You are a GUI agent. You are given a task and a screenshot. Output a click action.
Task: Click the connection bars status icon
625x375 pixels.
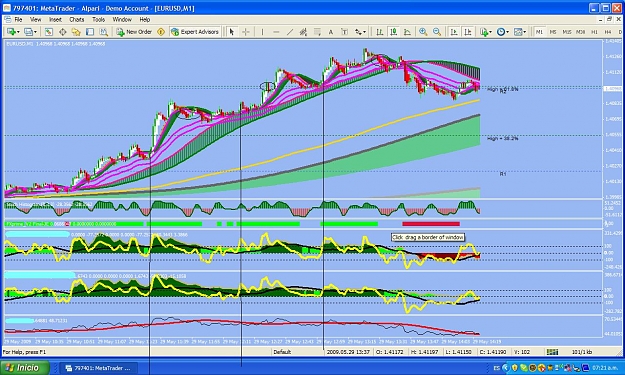click(x=552, y=352)
